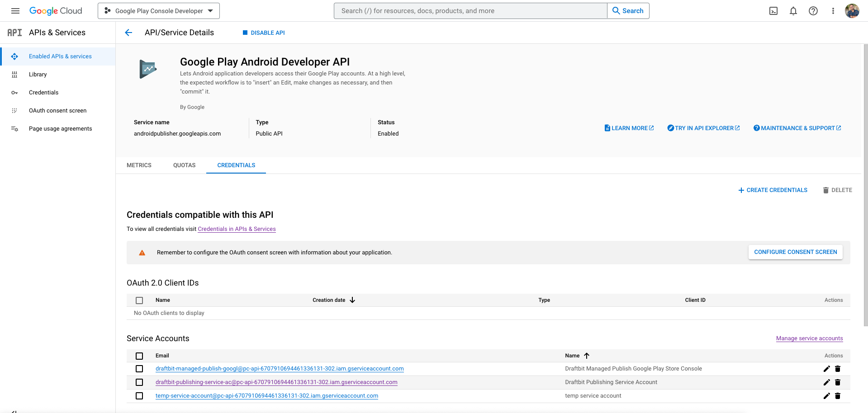Click the Email column header
868x413 pixels.
click(x=162, y=356)
